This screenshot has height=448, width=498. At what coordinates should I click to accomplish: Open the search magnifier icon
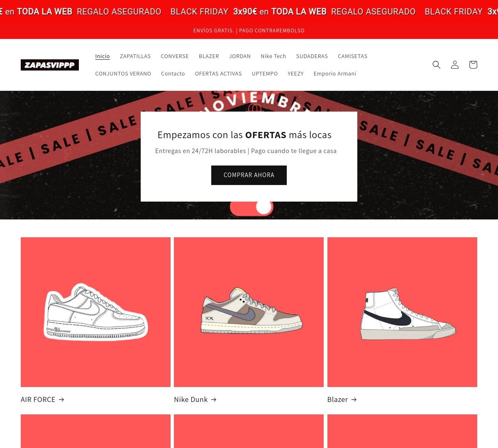pyautogui.click(x=436, y=65)
